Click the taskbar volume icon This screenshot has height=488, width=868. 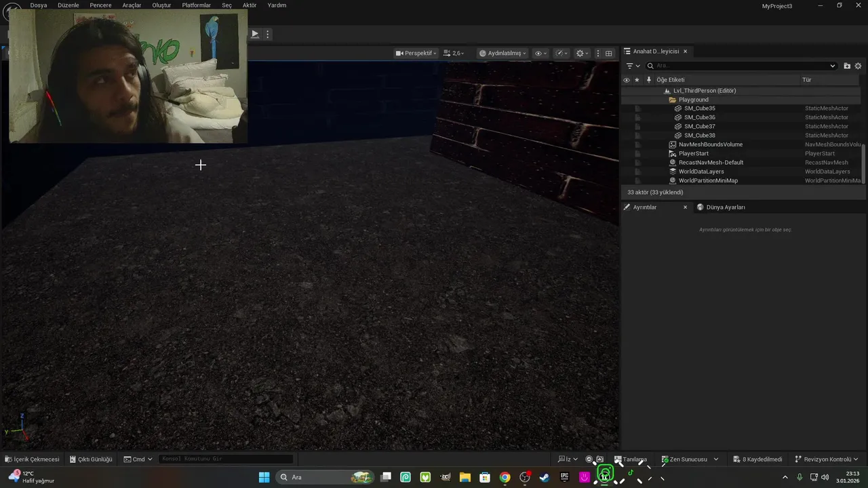tap(825, 477)
